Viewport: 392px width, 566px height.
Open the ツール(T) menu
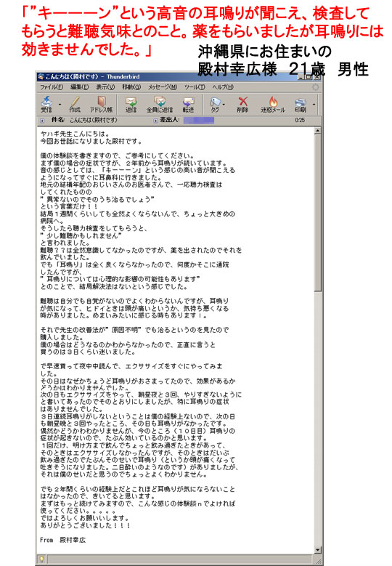[x=195, y=87]
